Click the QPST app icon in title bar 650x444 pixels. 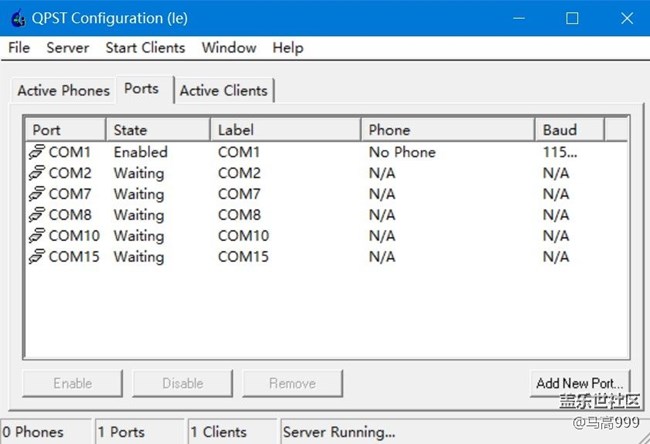click(17, 18)
